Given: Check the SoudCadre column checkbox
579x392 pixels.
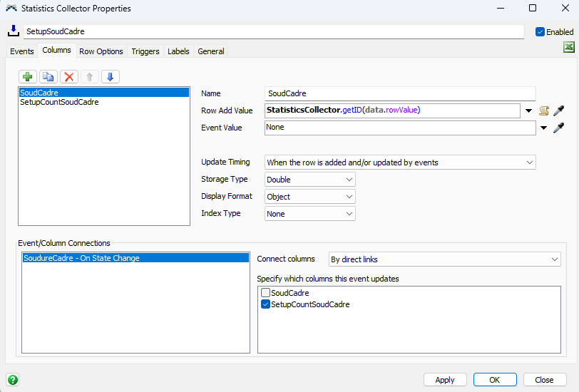Looking at the screenshot, I should (x=265, y=293).
